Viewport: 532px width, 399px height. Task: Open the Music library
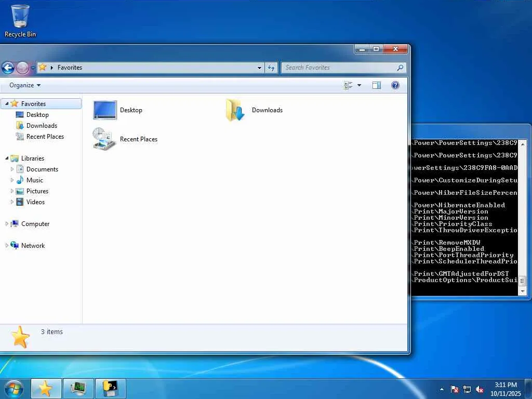coord(35,180)
